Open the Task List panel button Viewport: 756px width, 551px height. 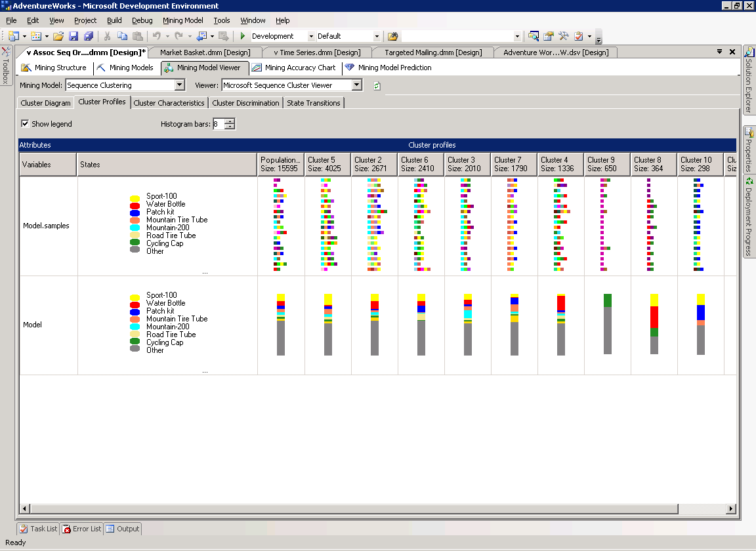[38, 529]
